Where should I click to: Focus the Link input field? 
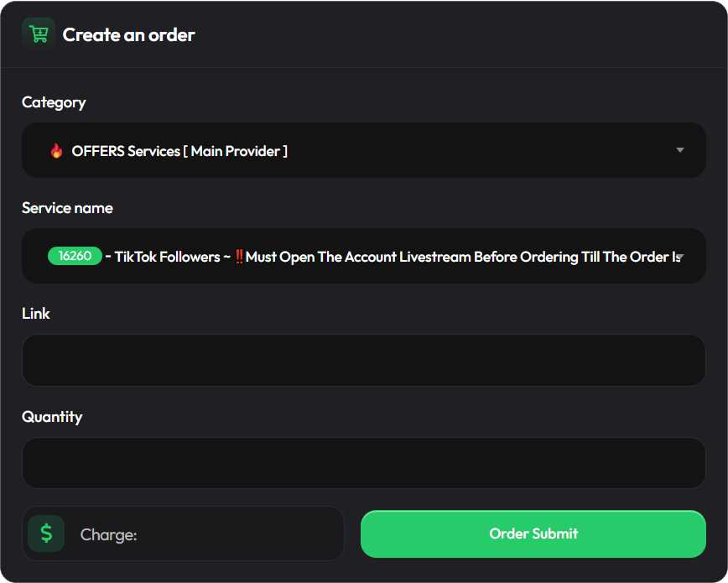coord(364,360)
